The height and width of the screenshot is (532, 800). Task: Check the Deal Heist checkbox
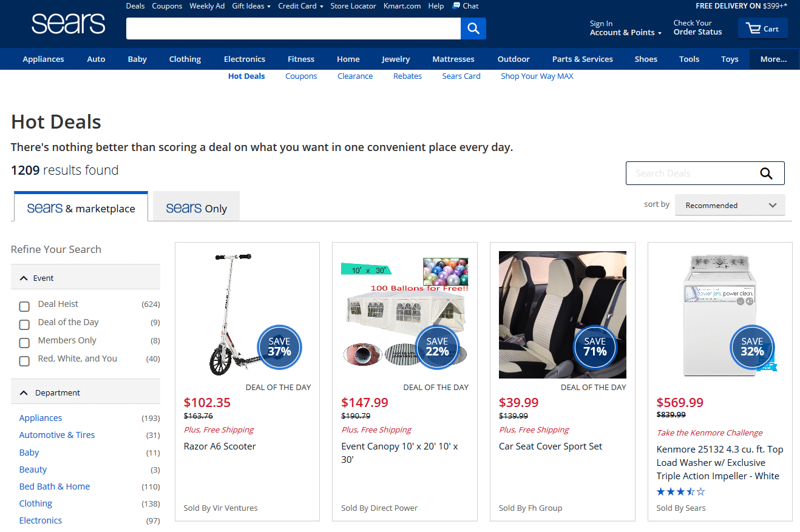pyautogui.click(x=24, y=306)
